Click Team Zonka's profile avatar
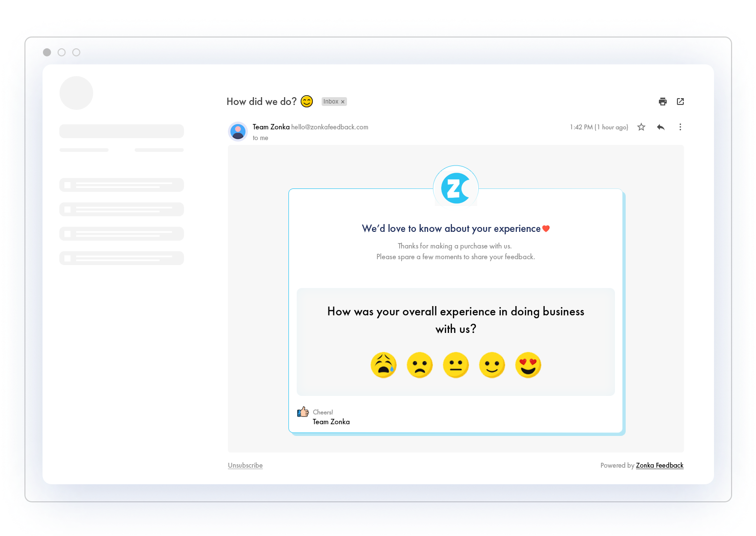Image resolution: width=756 pixels, height=536 pixels. pyautogui.click(x=238, y=131)
